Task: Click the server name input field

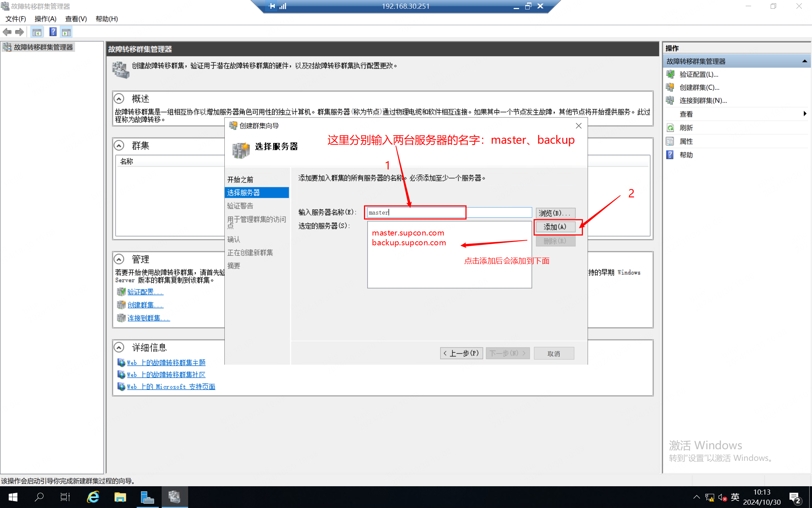Action: click(449, 213)
